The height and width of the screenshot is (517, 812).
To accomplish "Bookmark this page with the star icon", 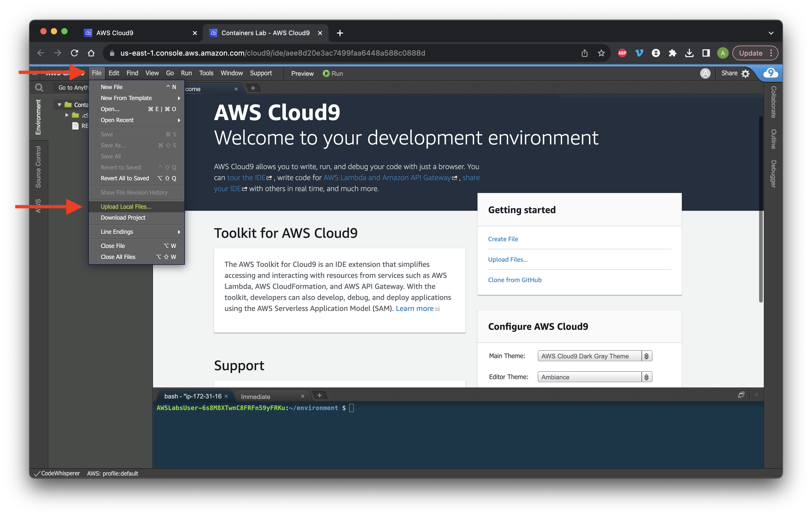I will 601,53.
